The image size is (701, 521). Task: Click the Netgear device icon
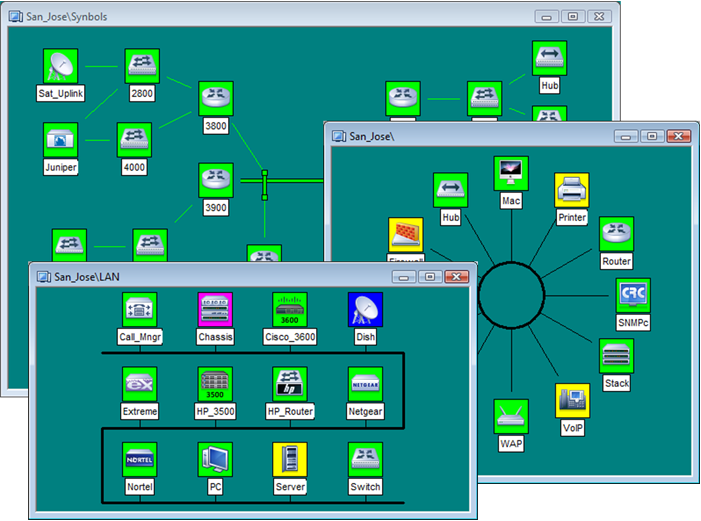click(x=365, y=384)
